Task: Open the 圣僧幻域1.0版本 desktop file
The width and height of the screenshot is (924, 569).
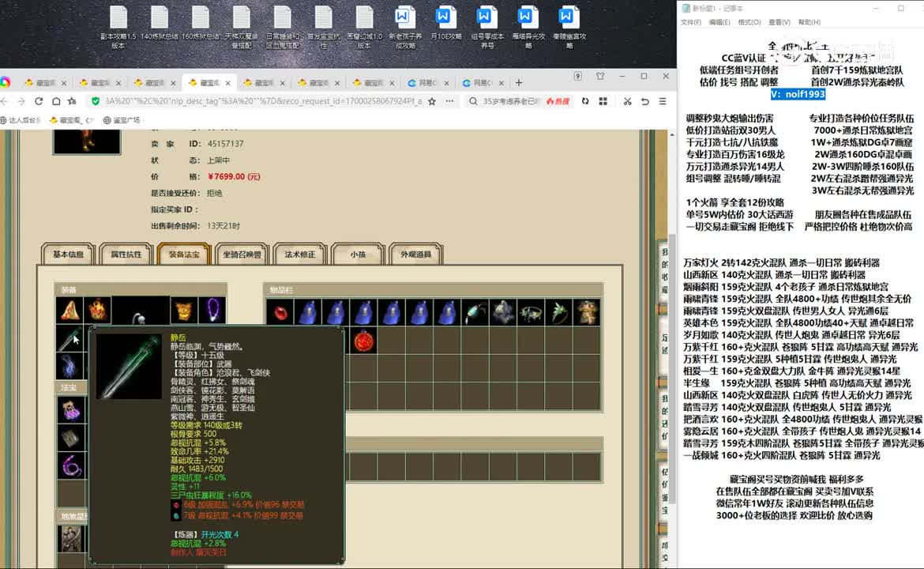Action: (x=364, y=27)
